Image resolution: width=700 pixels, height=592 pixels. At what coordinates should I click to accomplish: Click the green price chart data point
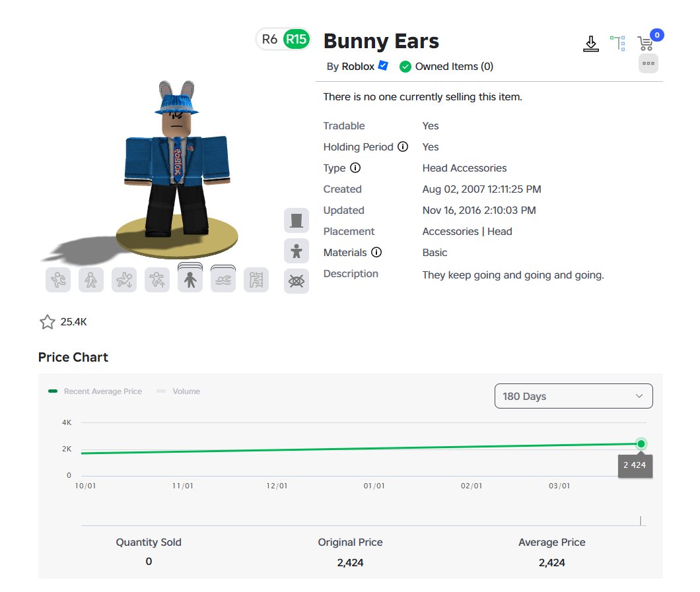(x=641, y=444)
